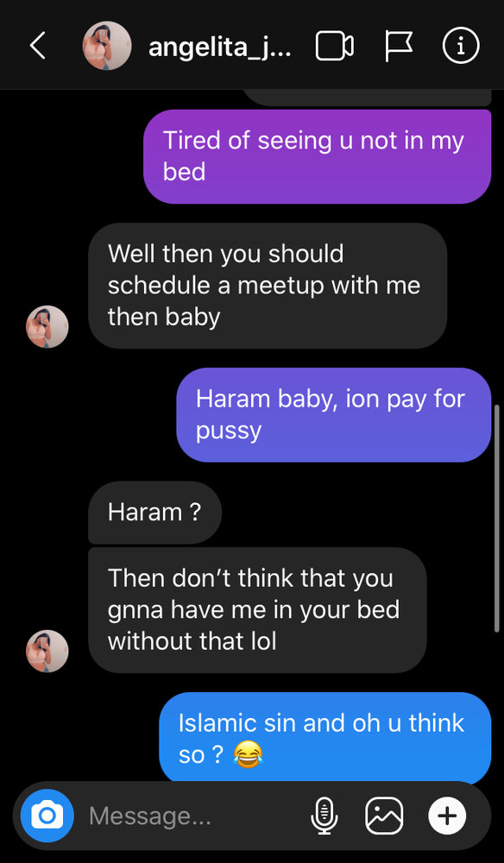Viewport: 504px width, 863px height.
Task: Tap avatar beside the meetup message
Action: (x=47, y=326)
